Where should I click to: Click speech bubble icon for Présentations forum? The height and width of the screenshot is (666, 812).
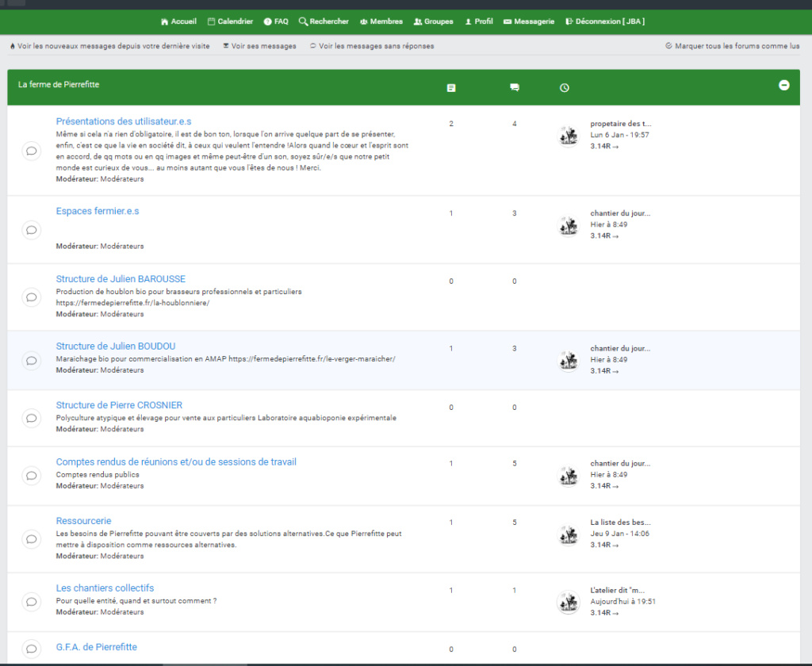click(32, 151)
